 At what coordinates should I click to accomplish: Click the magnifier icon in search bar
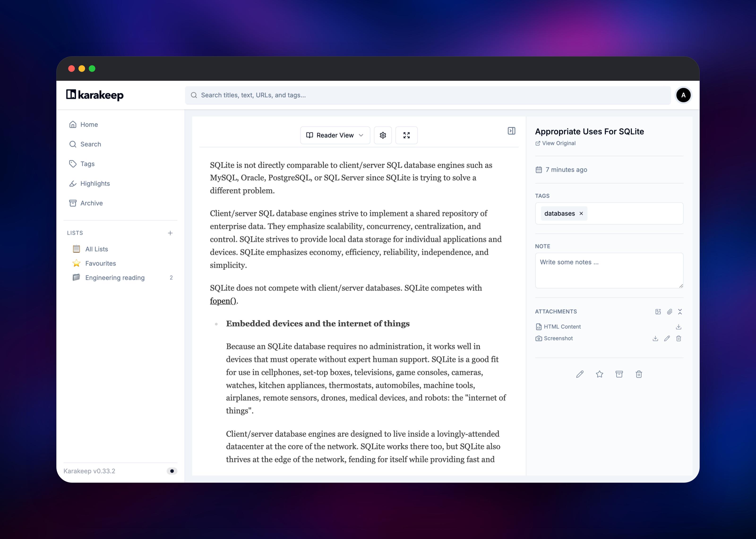pyautogui.click(x=194, y=95)
